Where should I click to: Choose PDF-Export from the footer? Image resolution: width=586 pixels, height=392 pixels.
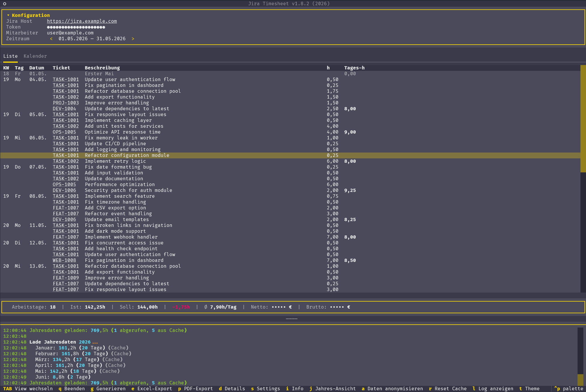(x=196, y=388)
